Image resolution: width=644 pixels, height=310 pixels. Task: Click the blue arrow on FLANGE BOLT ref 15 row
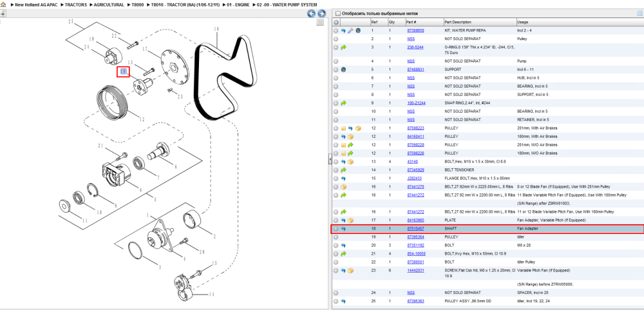[x=343, y=179]
